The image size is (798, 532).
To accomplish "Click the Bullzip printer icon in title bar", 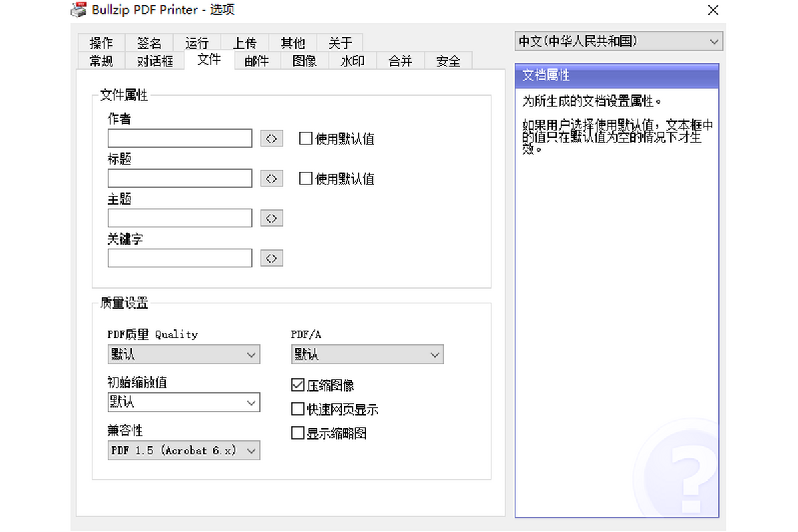I will pos(79,10).
